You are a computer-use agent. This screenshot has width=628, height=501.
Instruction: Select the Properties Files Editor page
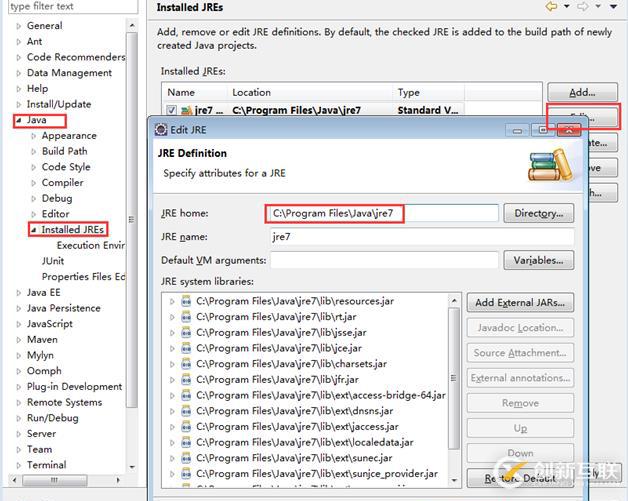tap(83, 277)
